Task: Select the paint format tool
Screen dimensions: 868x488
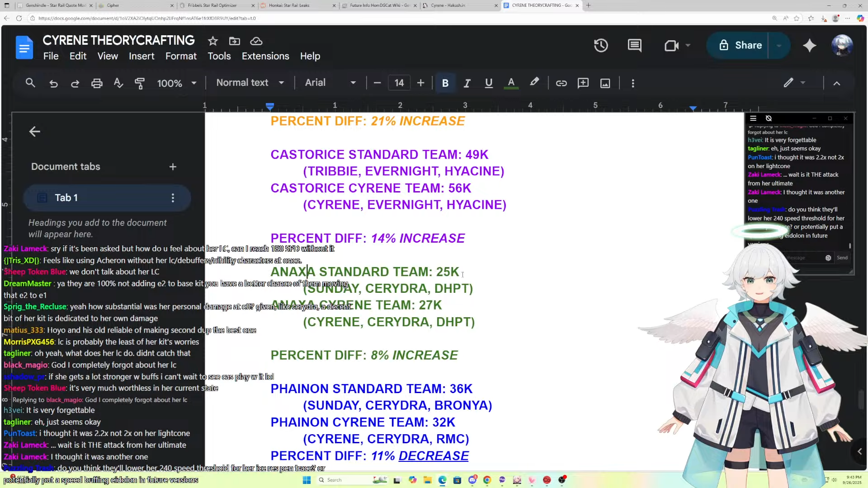Action: tap(140, 83)
